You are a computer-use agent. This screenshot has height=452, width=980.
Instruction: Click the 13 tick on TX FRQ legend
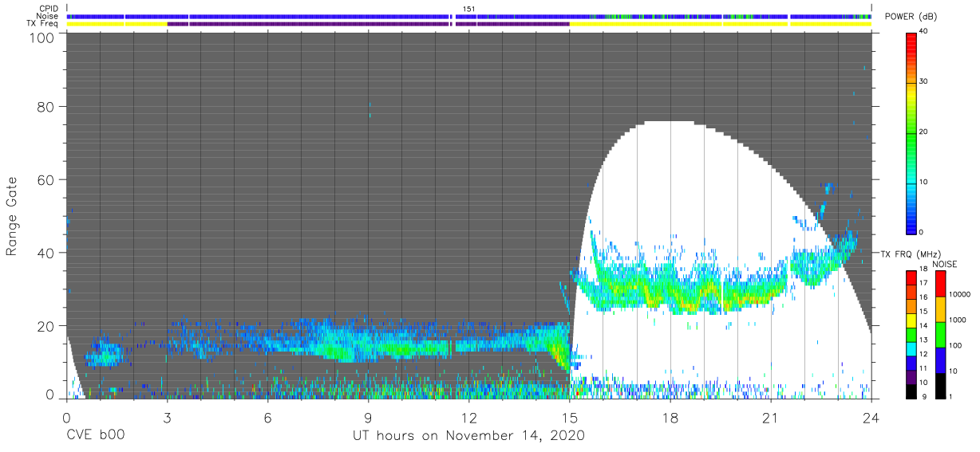923,340
